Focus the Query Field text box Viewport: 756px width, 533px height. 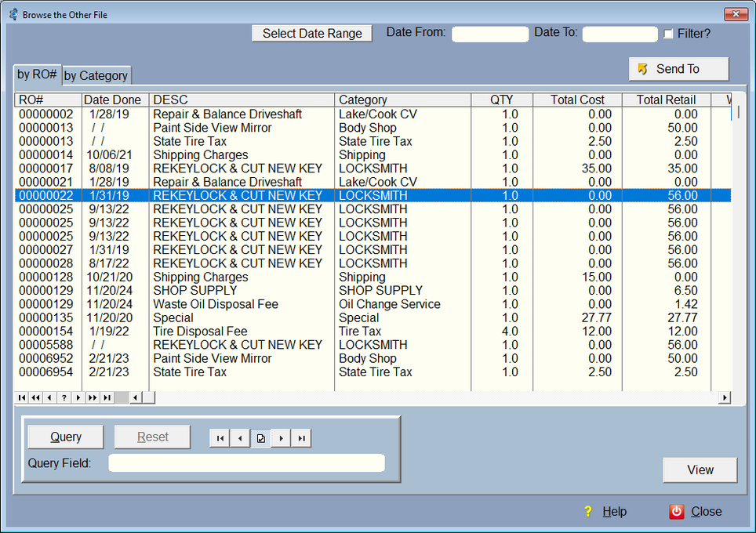coord(246,463)
